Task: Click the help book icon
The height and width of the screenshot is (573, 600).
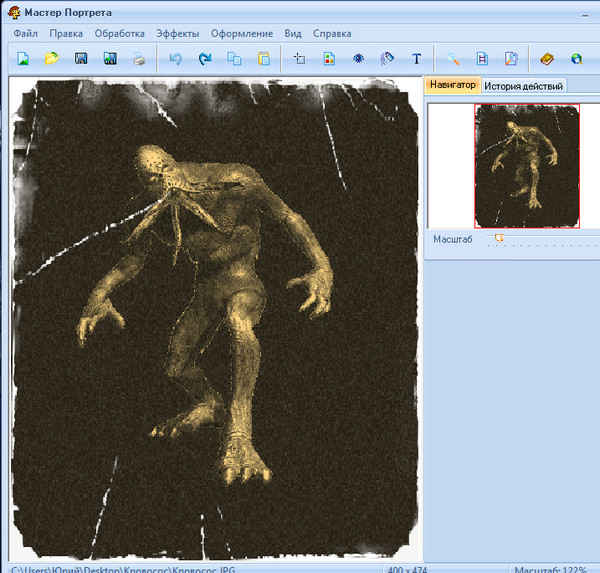Action: click(546, 59)
